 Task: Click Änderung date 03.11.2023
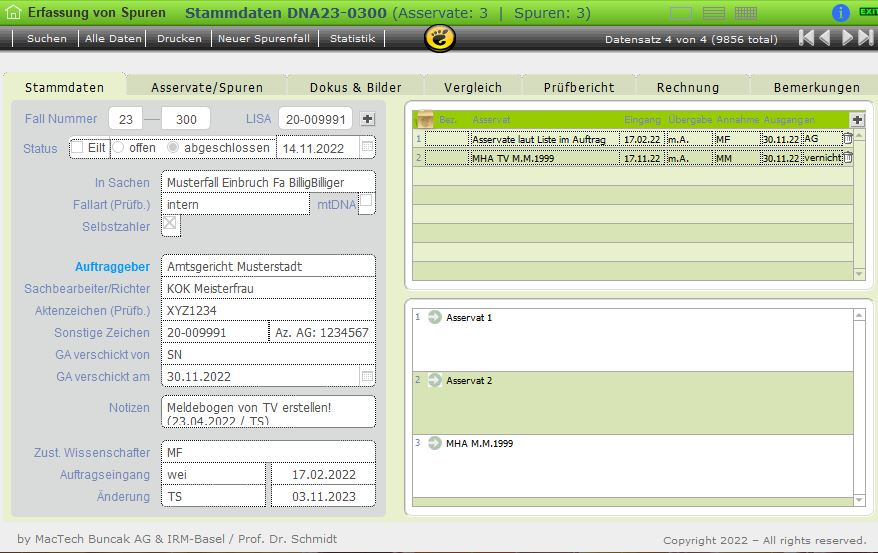[x=323, y=496]
